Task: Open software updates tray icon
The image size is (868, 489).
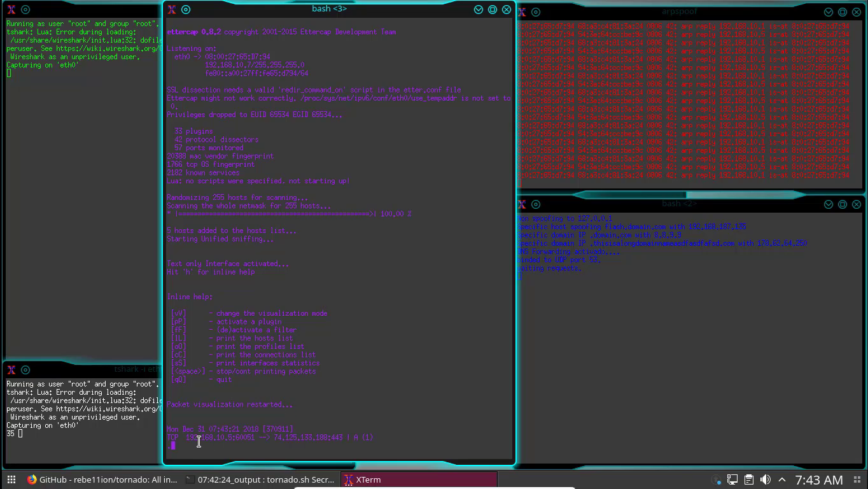Action: [717, 480]
